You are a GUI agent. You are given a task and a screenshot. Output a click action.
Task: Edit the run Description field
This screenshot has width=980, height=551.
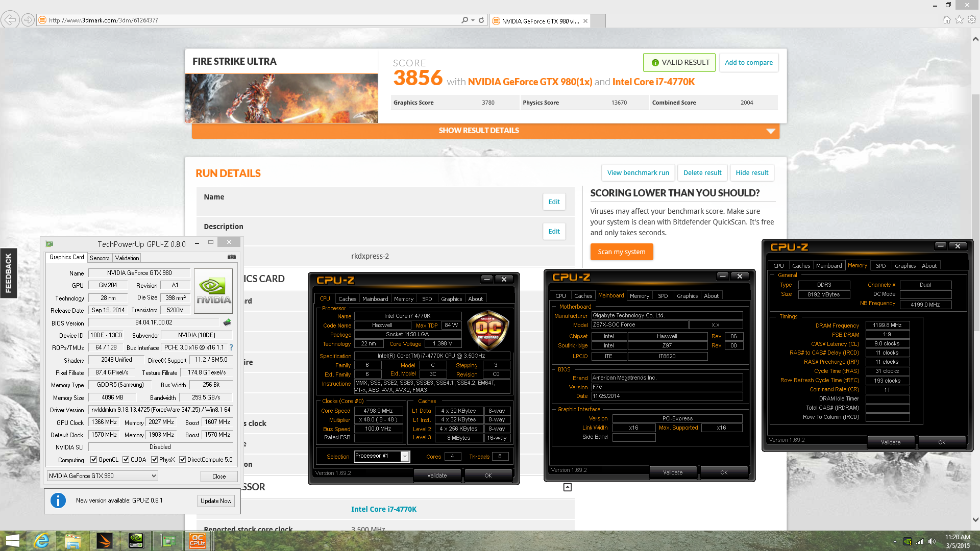554,232
